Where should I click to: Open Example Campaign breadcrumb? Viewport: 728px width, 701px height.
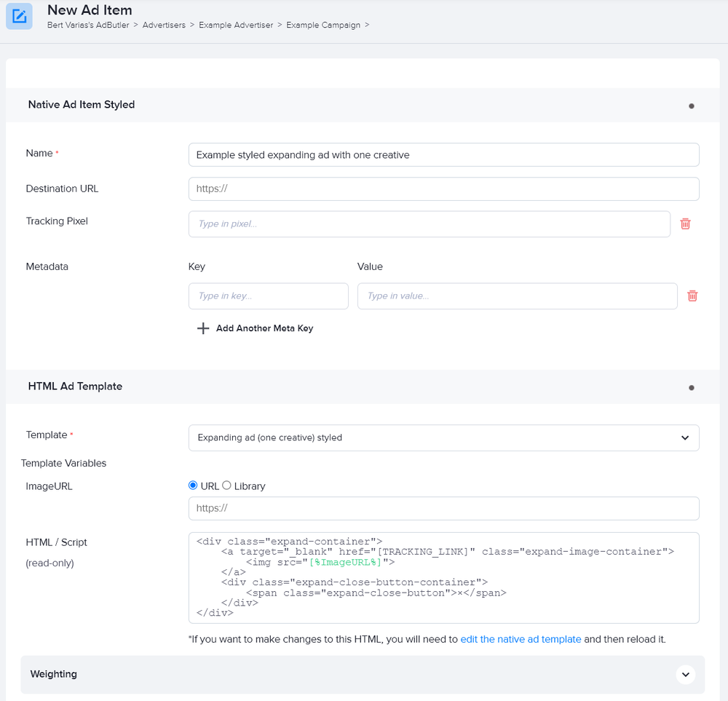pyautogui.click(x=323, y=25)
